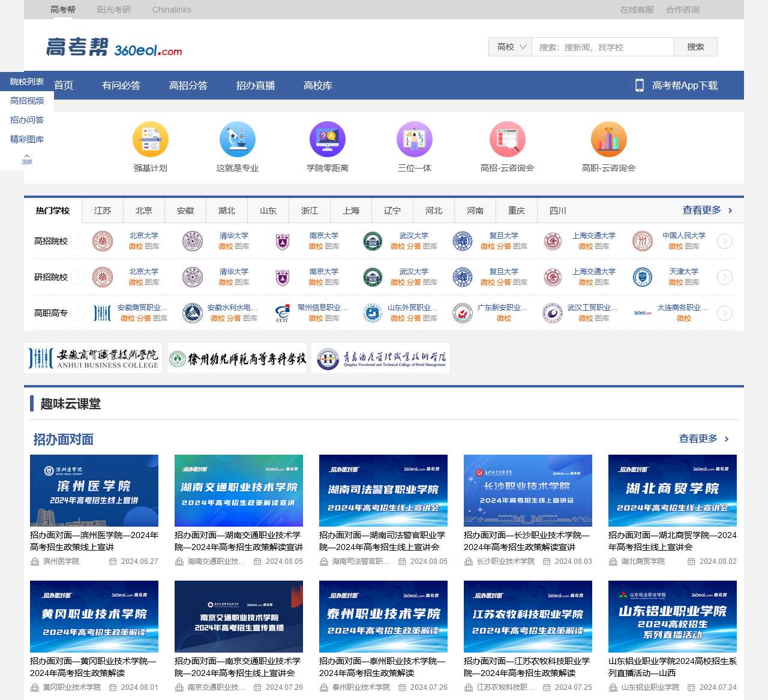The image size is (768, 700).
Task: Switch to the 江苏 province tab
Action: (103, 211)
